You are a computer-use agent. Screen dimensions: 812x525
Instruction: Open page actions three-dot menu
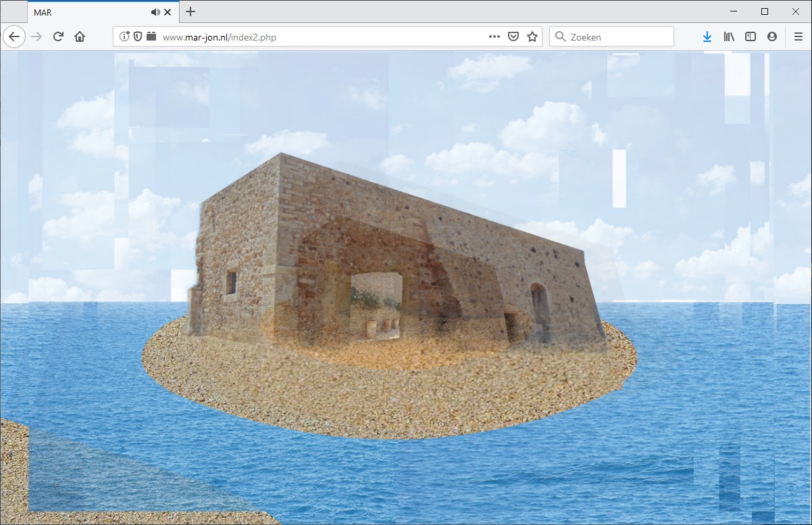[494, 36]
